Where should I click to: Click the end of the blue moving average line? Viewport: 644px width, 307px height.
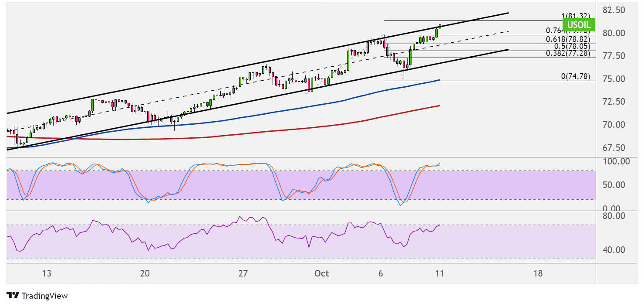439,80
